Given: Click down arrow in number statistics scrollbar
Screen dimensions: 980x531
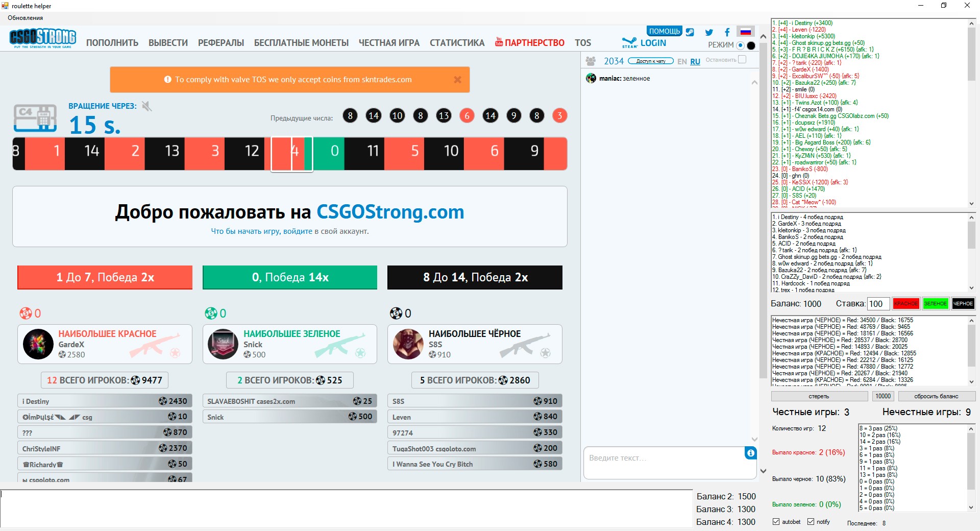Looking at the screenshot, I should pos(971,508).
